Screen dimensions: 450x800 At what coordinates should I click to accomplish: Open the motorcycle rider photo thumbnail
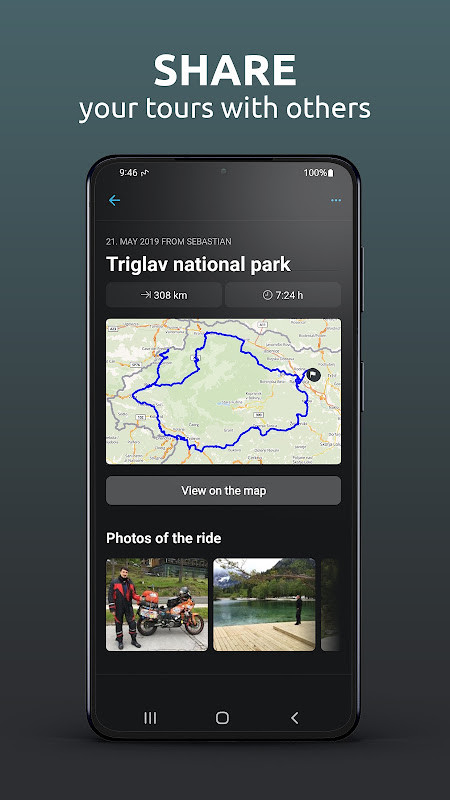[157, 605]
